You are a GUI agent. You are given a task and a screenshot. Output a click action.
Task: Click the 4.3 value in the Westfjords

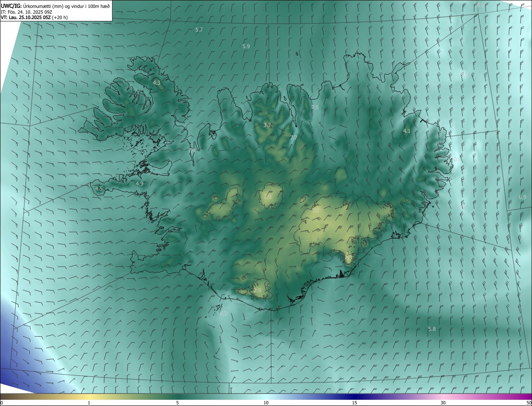click(157, 83)
